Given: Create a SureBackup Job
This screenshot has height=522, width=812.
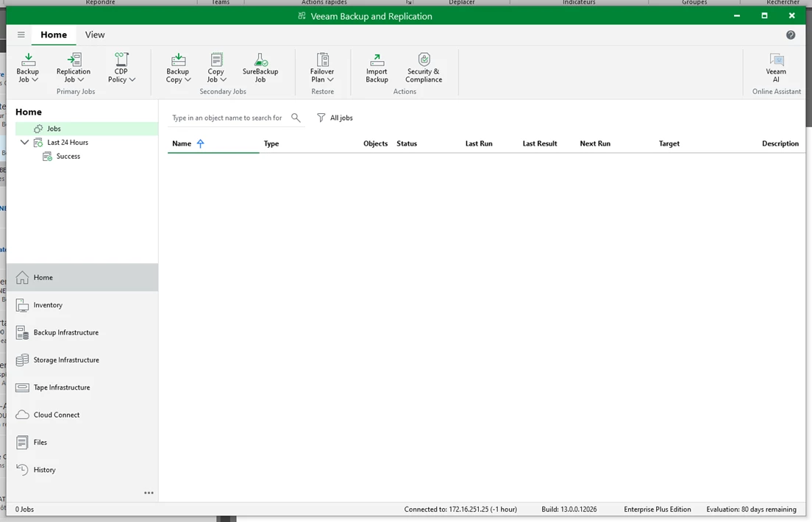Looking at the screenshot, I should coord(260,68).
